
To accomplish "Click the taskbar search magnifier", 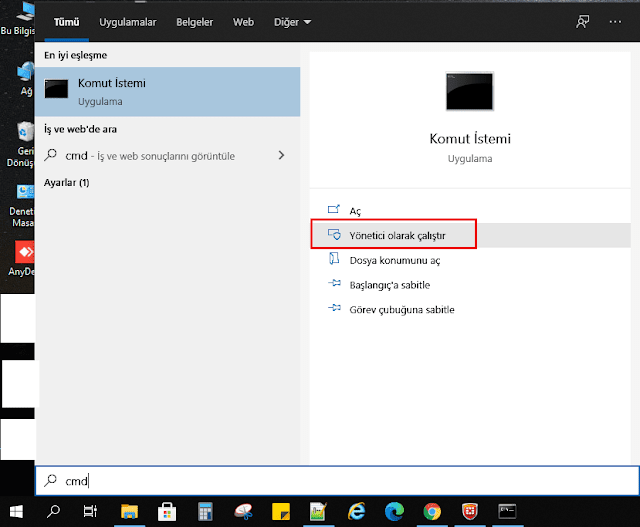I will pos(53,511).
